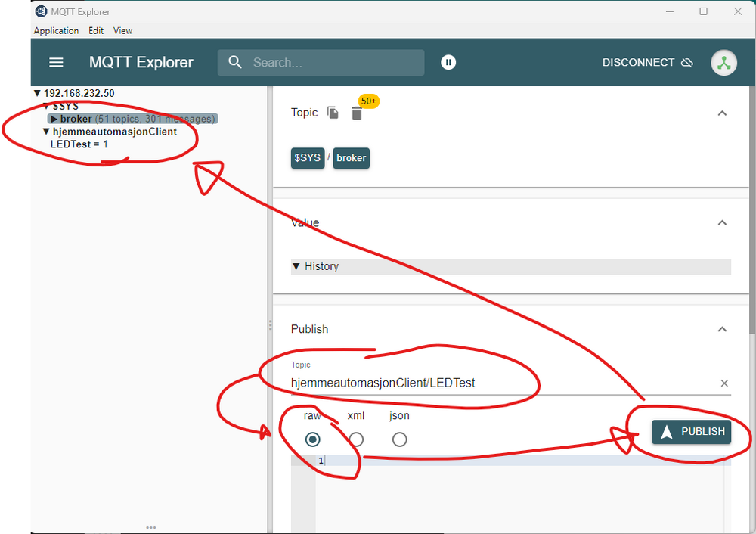Delete topic with trash icon
This screenshot has height=534, width=756.
357,113
